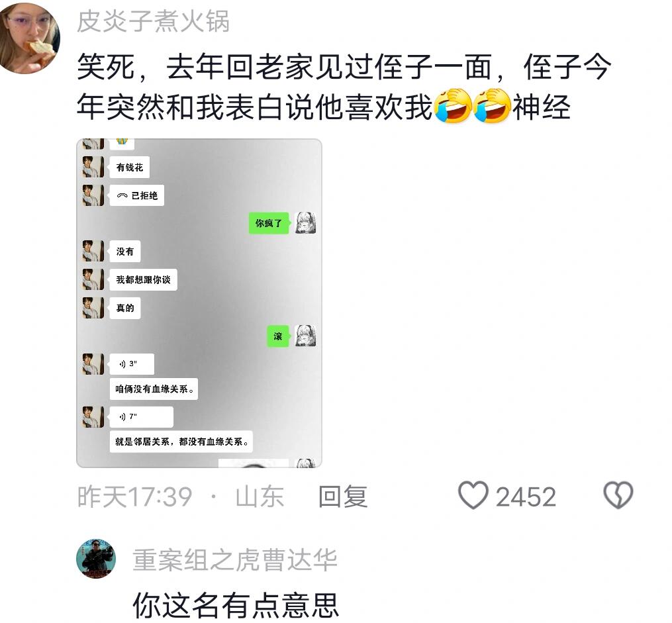Select the 你疯了 green chat bubble
Viewport: 672px width, 623px height.
(269, 223)
